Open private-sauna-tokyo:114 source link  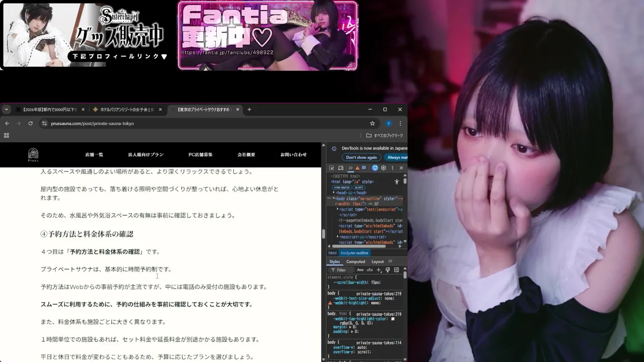coord(379,342)
